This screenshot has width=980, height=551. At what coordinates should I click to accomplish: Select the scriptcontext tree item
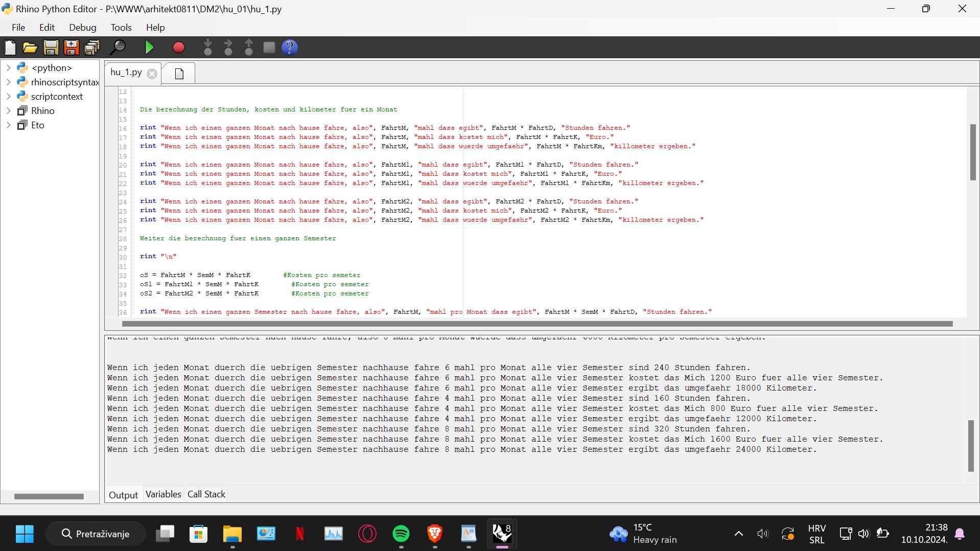click(x=57, y=96)
